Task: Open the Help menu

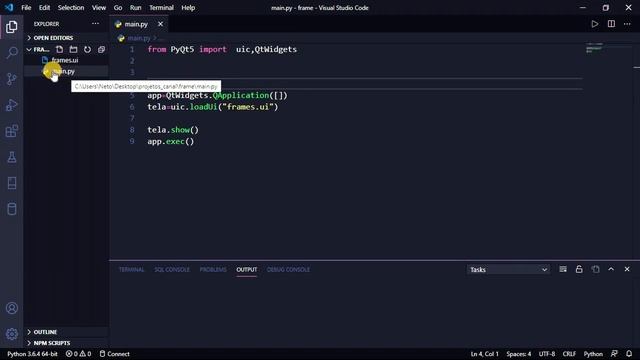Action: click(188, 8)
